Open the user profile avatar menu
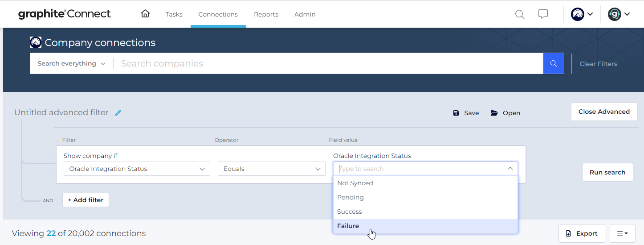The image size is (644, 245). coord(619,14)
